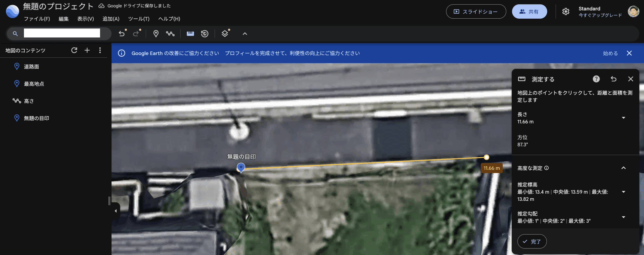The height and width of the screenshot is (255, 644).
Task: Select the draw path or polygon tool
Action: coord(170,34)
